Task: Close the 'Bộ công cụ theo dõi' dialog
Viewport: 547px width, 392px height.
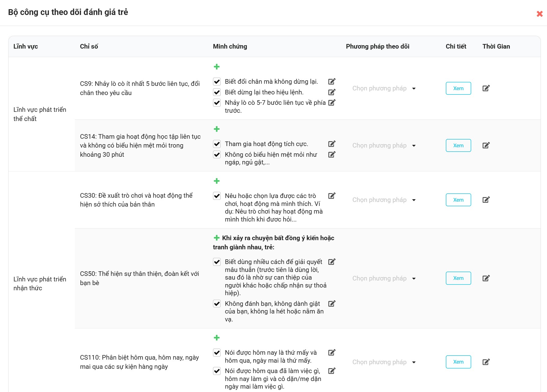Action: tap(540, 14)
